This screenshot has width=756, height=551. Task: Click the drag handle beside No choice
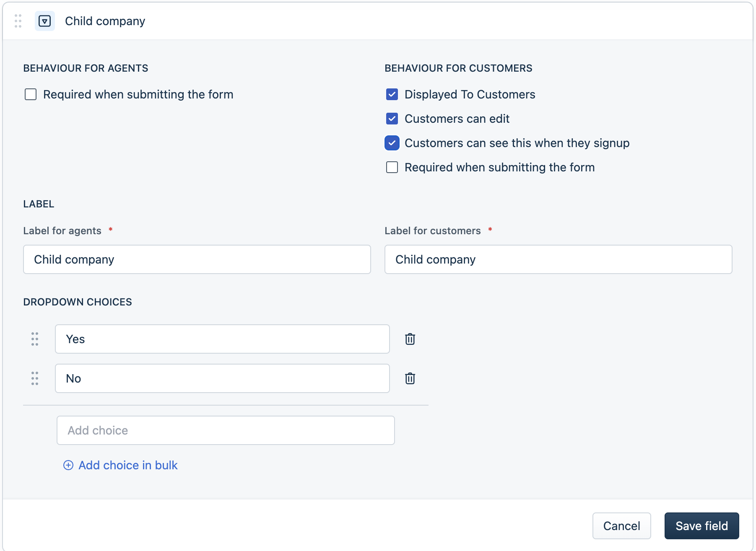tap(35, 378)
